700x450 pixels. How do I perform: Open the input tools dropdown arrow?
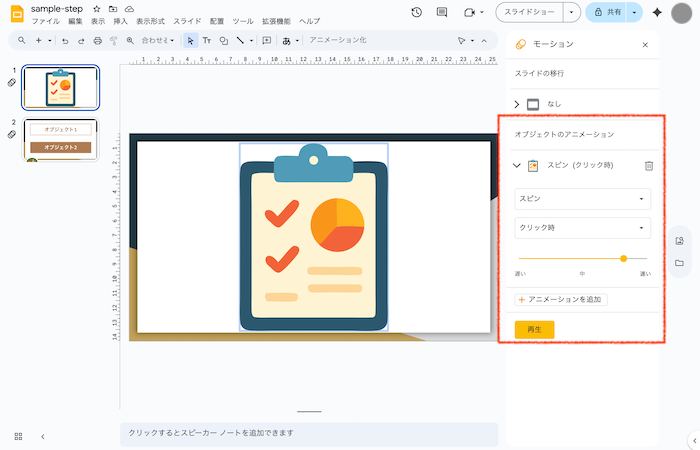pos(297,41)
